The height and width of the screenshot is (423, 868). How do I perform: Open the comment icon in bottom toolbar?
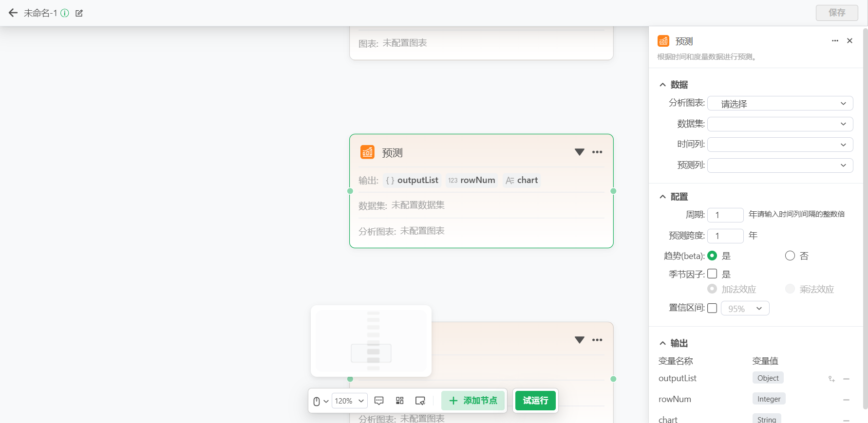click(x=379, y=401)
